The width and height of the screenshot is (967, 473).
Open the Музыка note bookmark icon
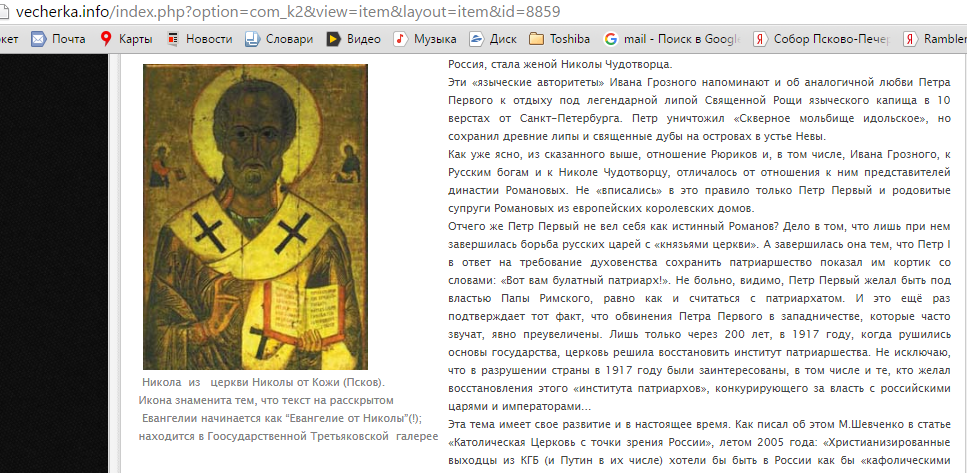(x=400, y=39)
